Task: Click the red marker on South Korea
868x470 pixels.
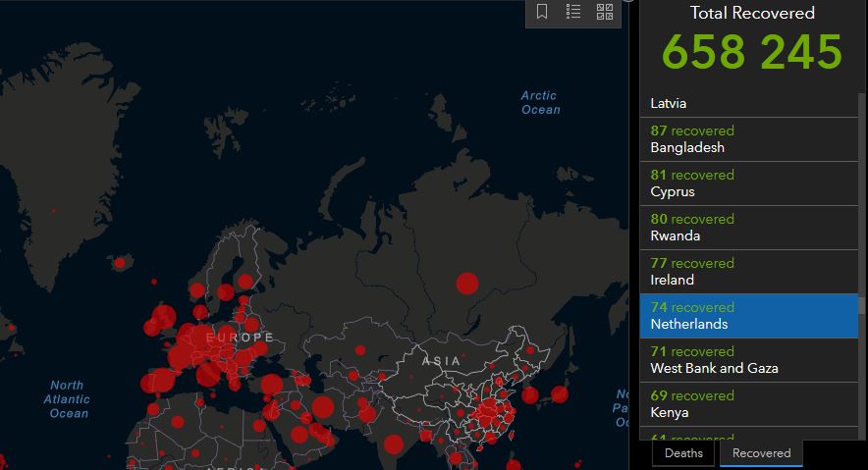Action: [530, 395]
